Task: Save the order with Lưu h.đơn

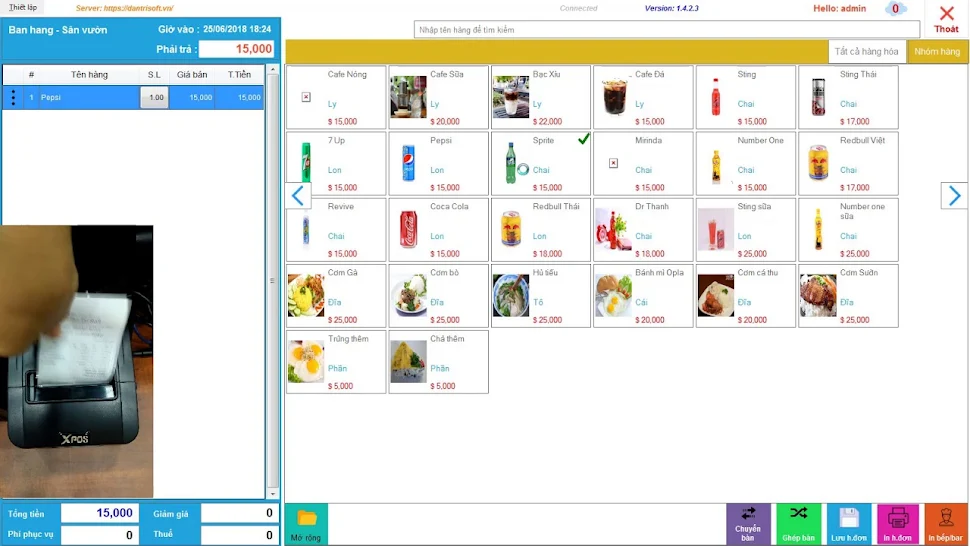Action: (x=849, y=524)
